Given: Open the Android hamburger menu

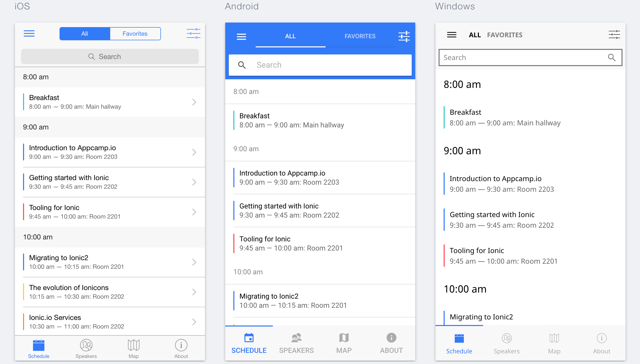Looking at the screenshot, I should [241, 37].
